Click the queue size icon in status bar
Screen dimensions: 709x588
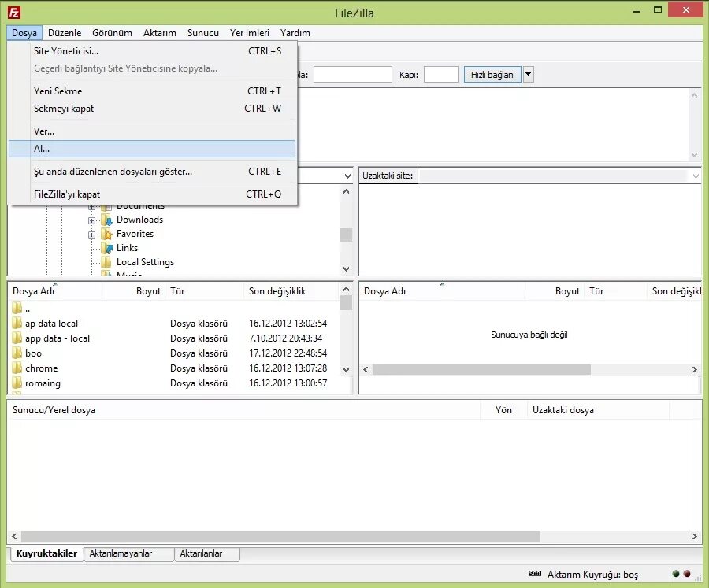[534, 574]
